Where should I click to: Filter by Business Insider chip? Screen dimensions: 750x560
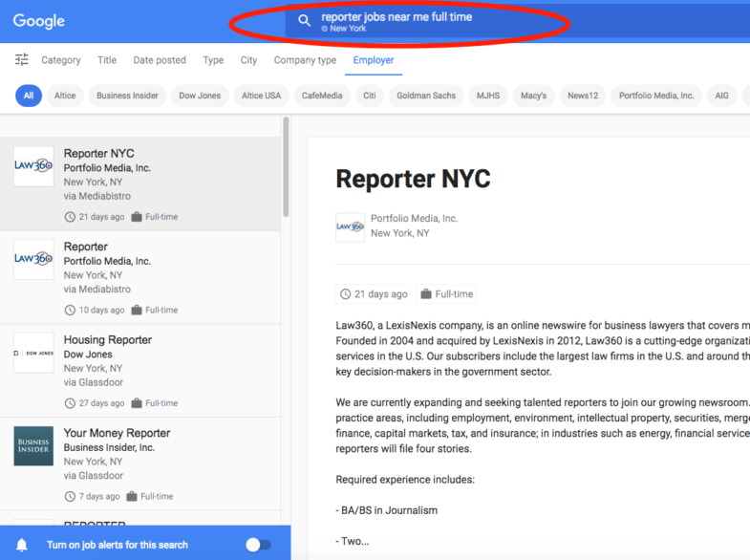(x=127, y=96)
